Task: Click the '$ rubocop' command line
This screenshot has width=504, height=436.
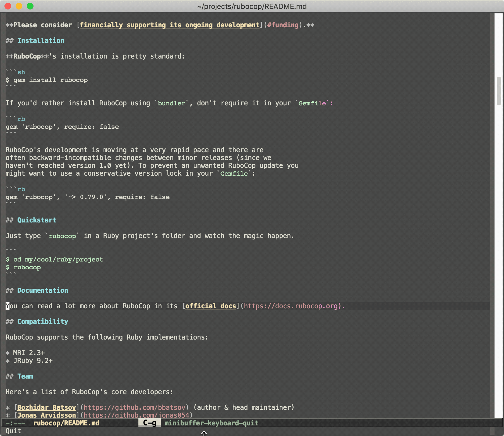Action: point(23,267)
